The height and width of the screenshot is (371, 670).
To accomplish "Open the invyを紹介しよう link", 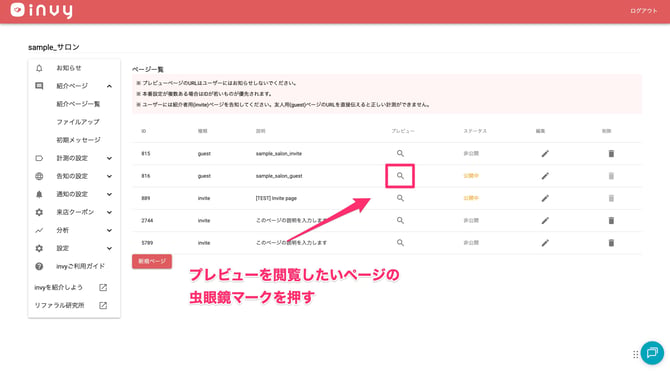I will 59,287.
